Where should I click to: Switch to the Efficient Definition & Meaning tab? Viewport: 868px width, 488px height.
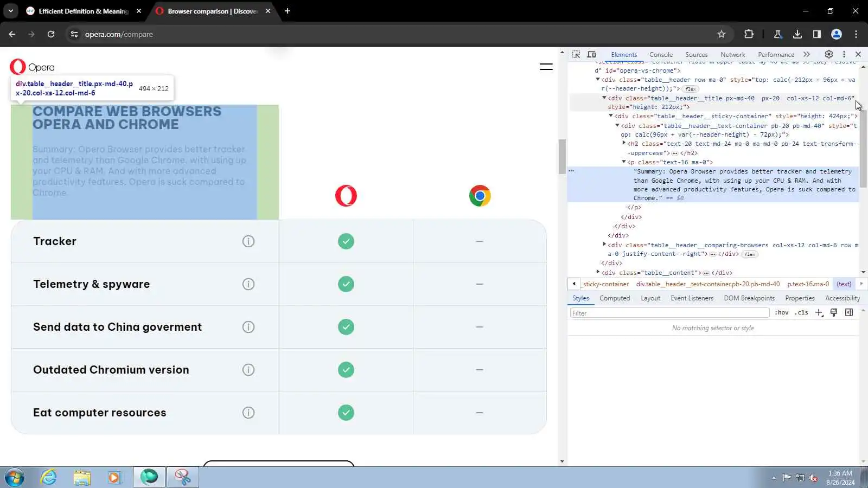point(84,11)
